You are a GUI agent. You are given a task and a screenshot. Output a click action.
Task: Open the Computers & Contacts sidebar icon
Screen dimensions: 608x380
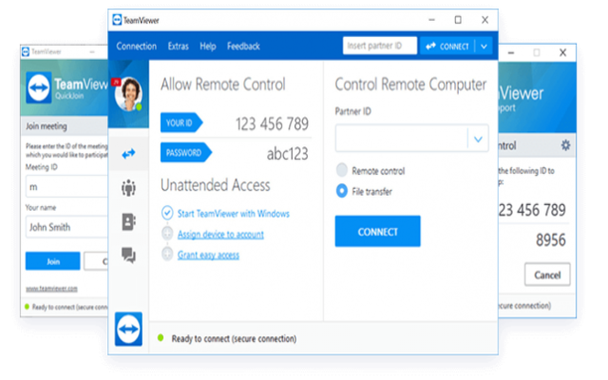(x=129, y=222)
